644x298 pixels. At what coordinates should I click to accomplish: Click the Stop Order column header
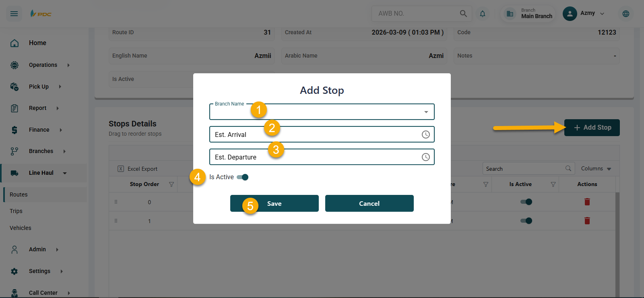click(x=144, y=184)
